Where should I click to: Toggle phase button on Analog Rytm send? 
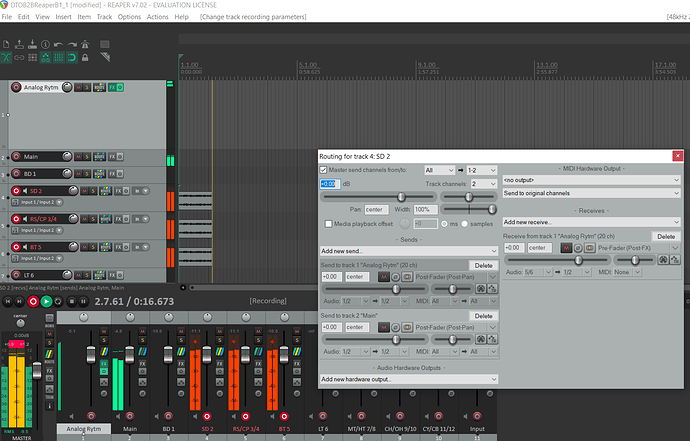(395, 277)
